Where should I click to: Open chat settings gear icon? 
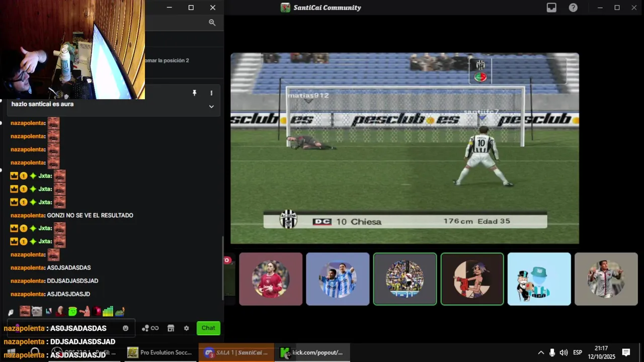coord(186,328)
